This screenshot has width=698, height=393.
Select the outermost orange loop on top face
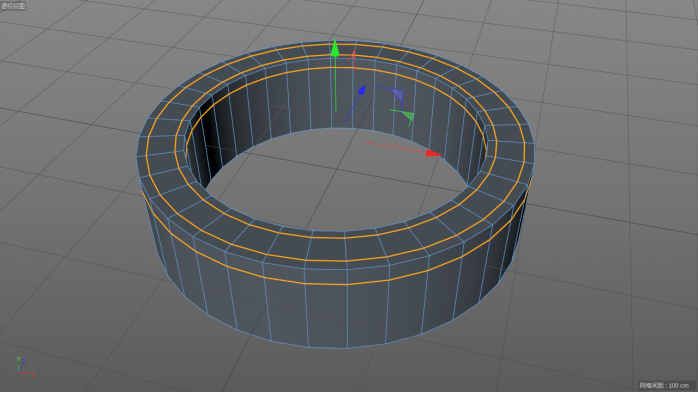(x=336, y=45)
